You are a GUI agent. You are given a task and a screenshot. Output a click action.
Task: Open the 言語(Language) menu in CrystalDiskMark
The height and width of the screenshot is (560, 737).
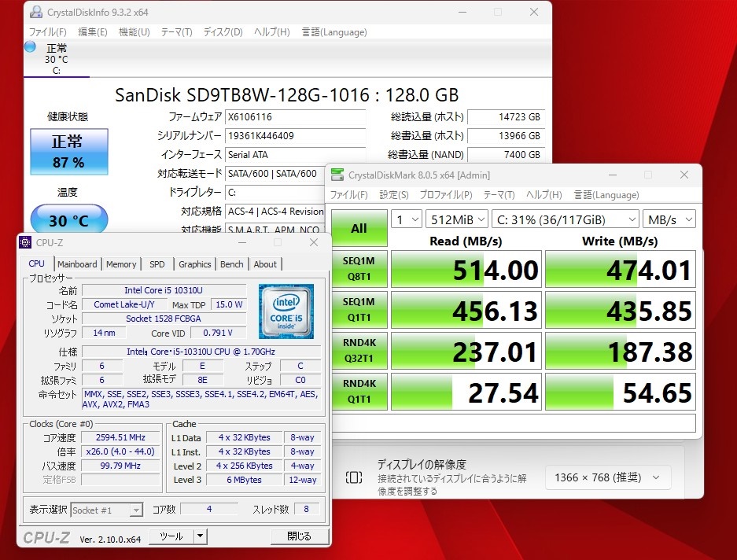606,194
